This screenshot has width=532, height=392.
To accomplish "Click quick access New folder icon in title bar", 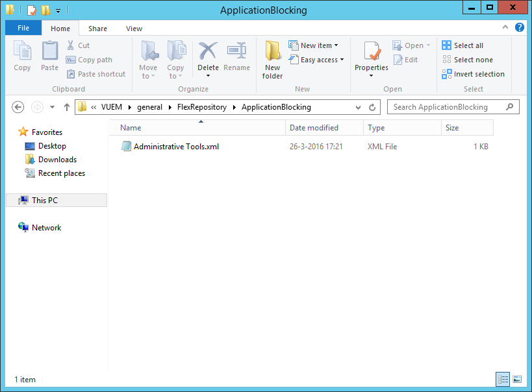I will tap(45, 10).
